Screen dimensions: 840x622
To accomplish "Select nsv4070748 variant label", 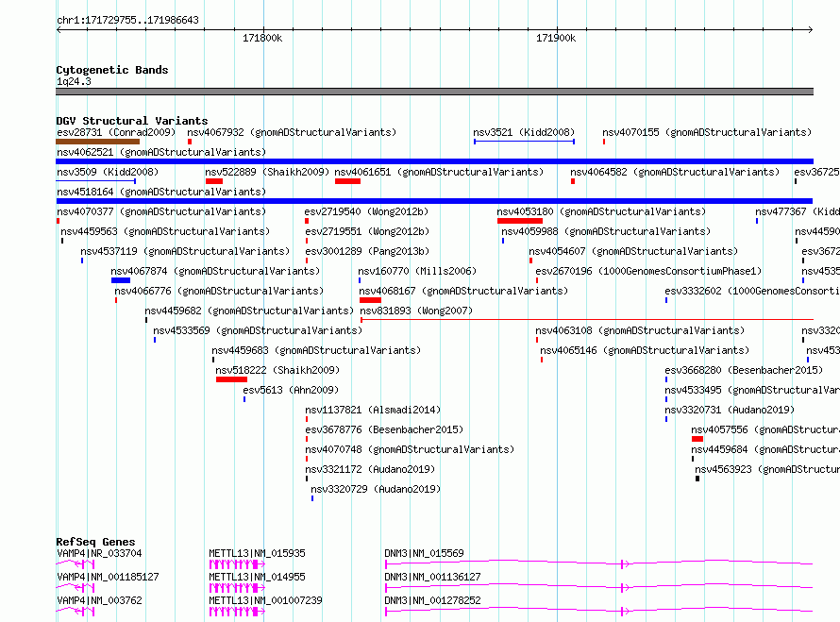I will (410, 449).
